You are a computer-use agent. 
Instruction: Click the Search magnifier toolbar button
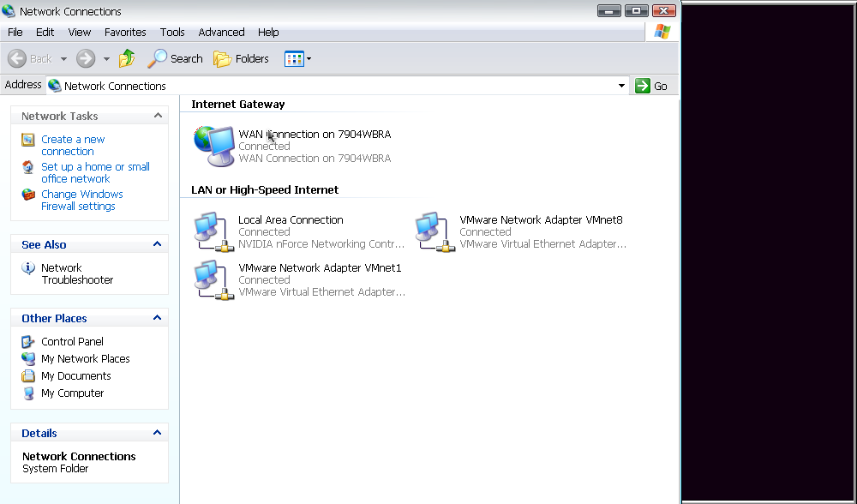pyautogui.click(x=175, y=58)
